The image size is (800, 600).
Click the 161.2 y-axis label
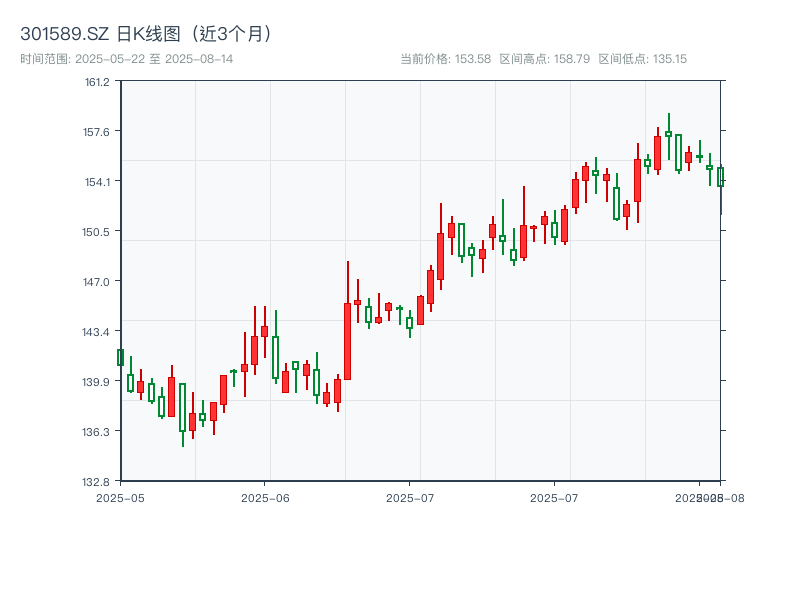(x=97, y=84)
